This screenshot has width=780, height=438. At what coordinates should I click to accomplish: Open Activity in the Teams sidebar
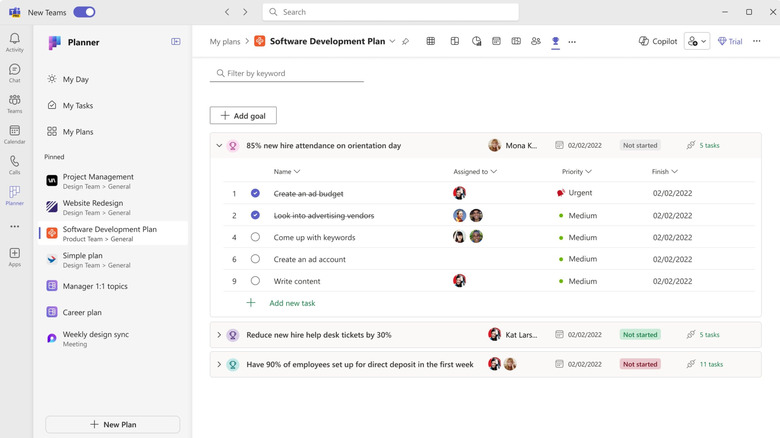[x=14, y=42]
